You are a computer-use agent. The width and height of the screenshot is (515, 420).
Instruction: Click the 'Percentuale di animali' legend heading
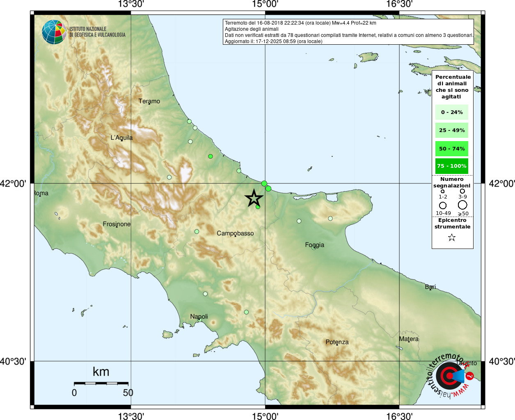tap(453, 87)
